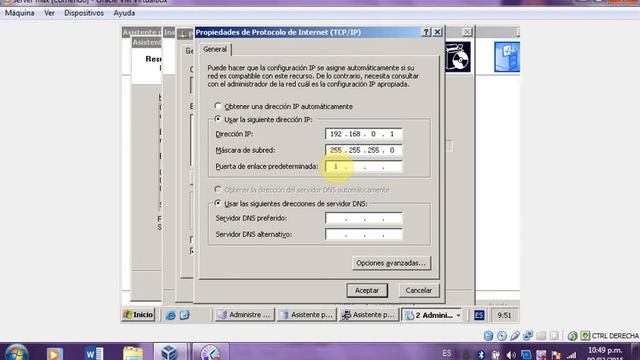Click the ES language indicator in guest taskbar
This screenshot has width=640, height=360.
click(479, 315)
